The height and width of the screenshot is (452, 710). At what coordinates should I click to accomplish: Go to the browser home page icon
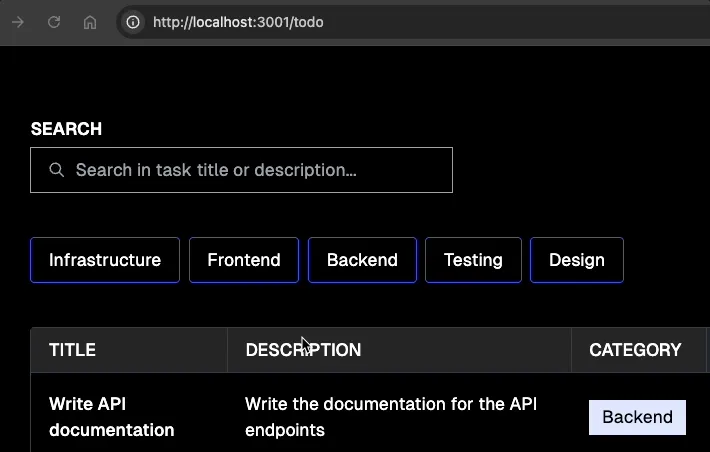point(90,22)
